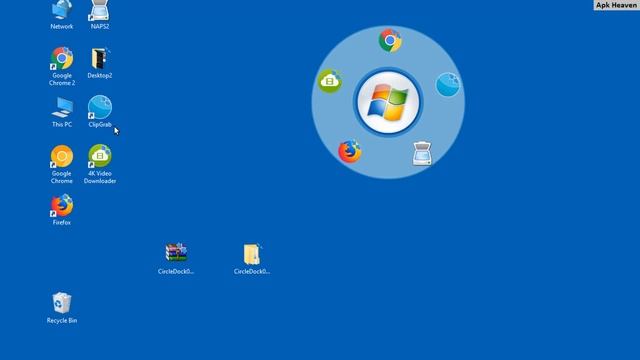Image resolution: width=640 pixels, height=360 pixels.
Task: Click the NAPS2 scanner icon in Circle Dock
Action: (x=422, y=153)
